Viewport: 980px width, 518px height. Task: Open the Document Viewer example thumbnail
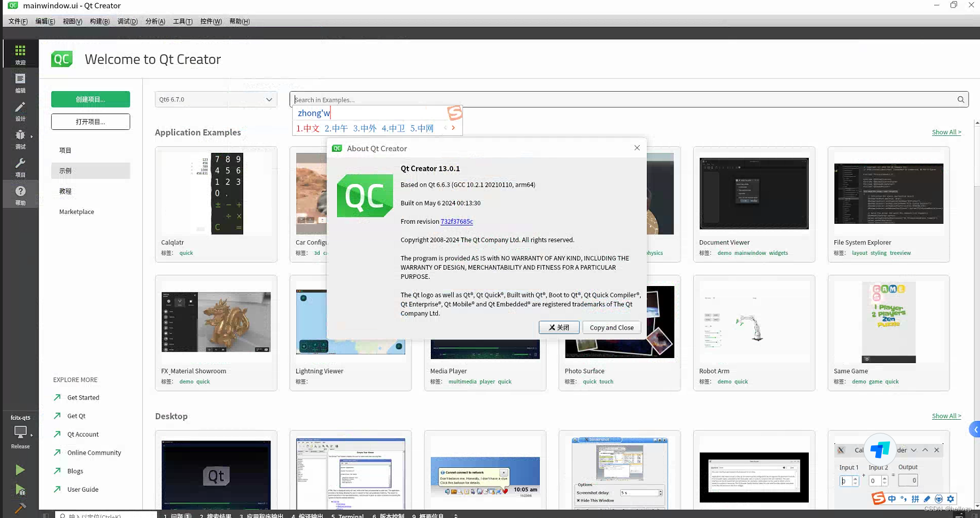(754, 193)
